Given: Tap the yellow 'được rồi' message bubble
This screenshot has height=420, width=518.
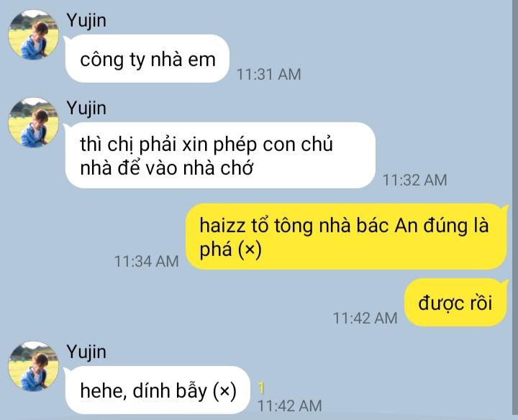Looking at the screenshot, I should [455, 303].
